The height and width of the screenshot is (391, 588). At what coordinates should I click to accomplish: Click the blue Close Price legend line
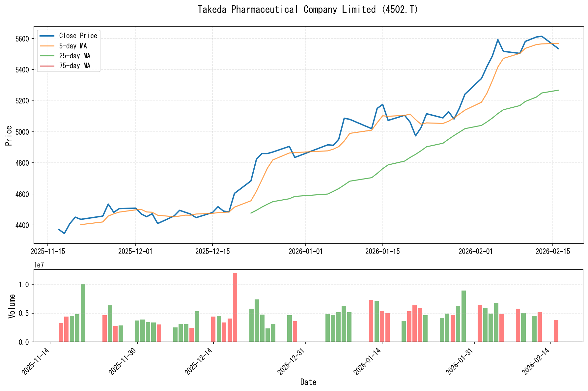click(x=47, y=36)
